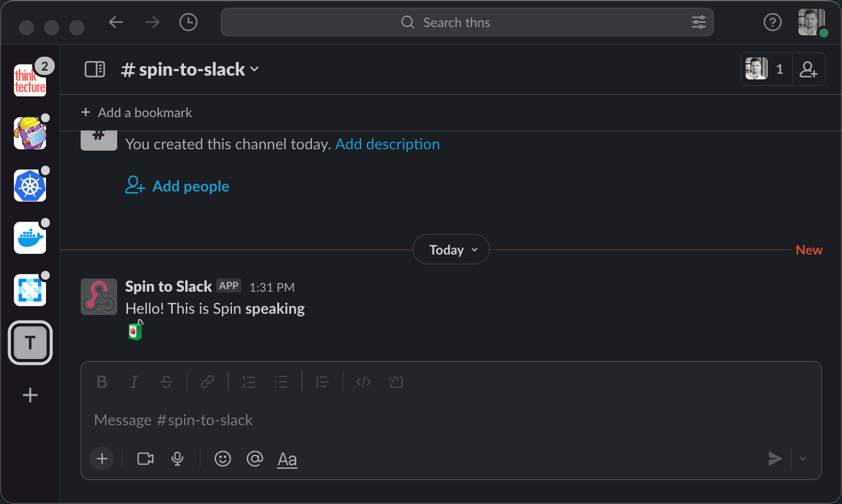Viewport: 842px width, 504px height.
Task: Click the Add people button
Action: [178, 186]
